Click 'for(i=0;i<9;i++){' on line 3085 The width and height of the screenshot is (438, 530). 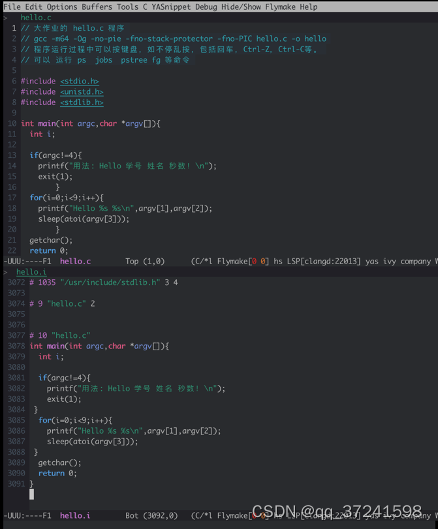coord(75,420)
